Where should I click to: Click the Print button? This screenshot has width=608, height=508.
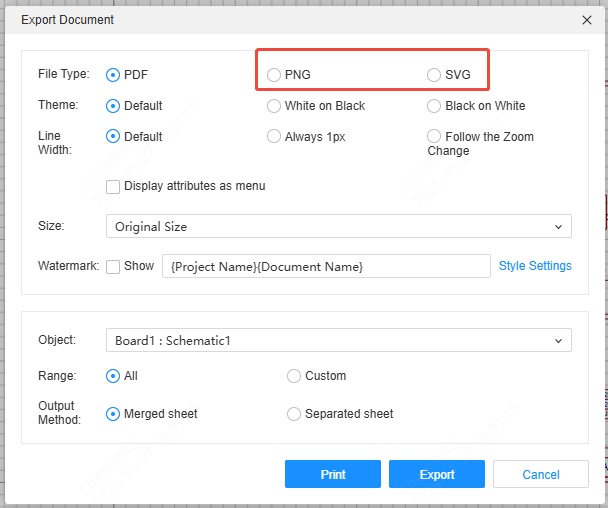click(x=332, y=474)
